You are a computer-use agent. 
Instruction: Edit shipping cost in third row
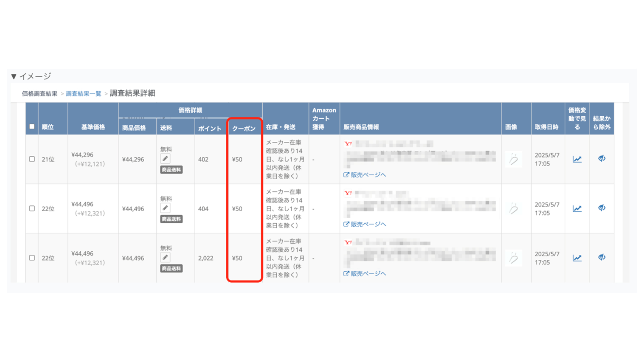165,257
